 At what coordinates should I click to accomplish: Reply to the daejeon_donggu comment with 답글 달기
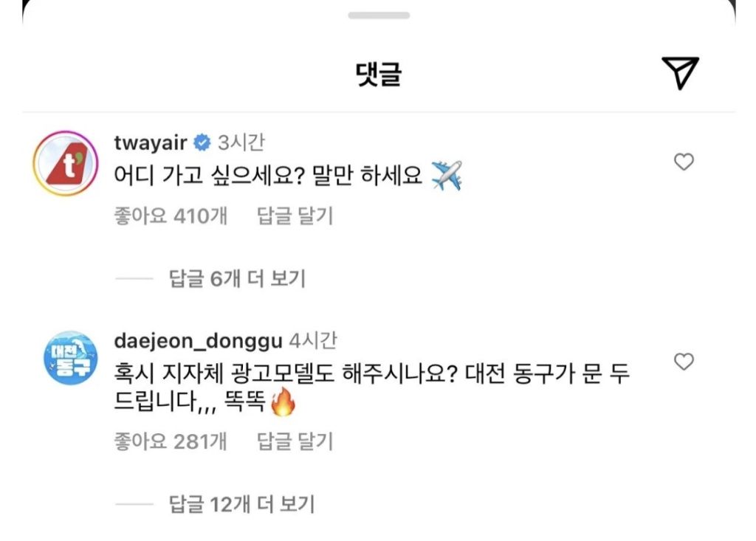click(x=295, y=441)
